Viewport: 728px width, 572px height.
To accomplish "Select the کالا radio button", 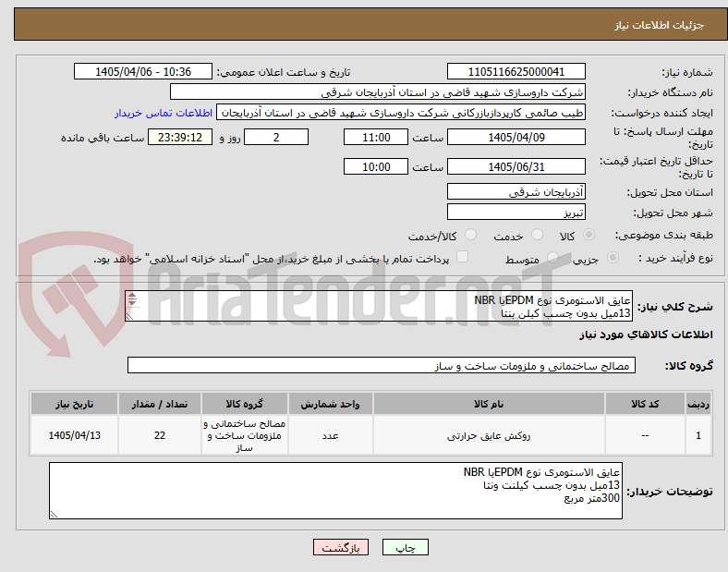I will pyautogui.click(x=588, y=235).
